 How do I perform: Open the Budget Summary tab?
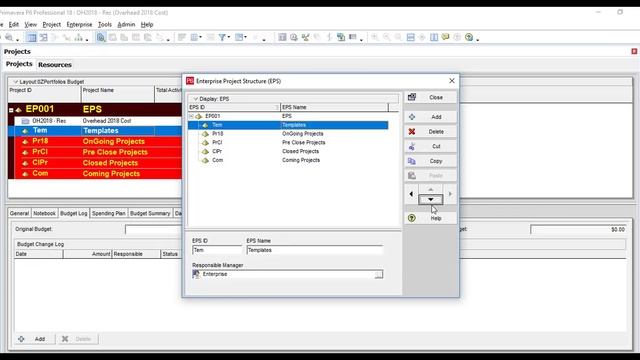point(150,213)
